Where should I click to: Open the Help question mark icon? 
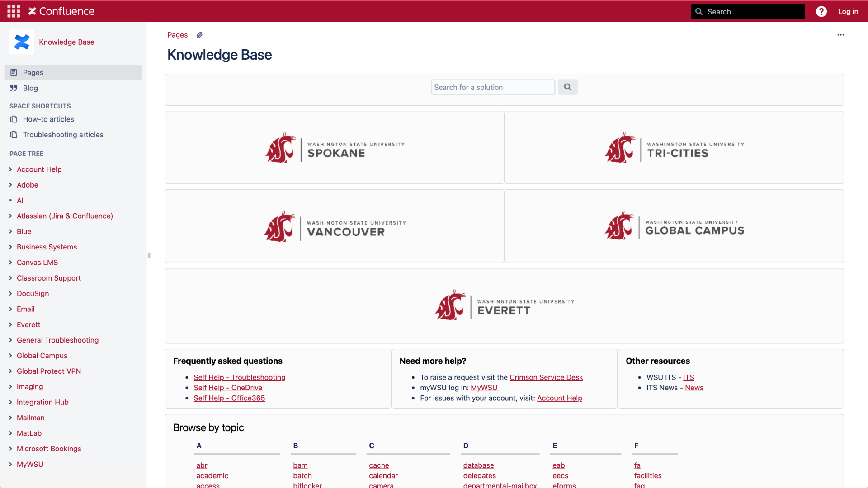click(x=821, y=11)
